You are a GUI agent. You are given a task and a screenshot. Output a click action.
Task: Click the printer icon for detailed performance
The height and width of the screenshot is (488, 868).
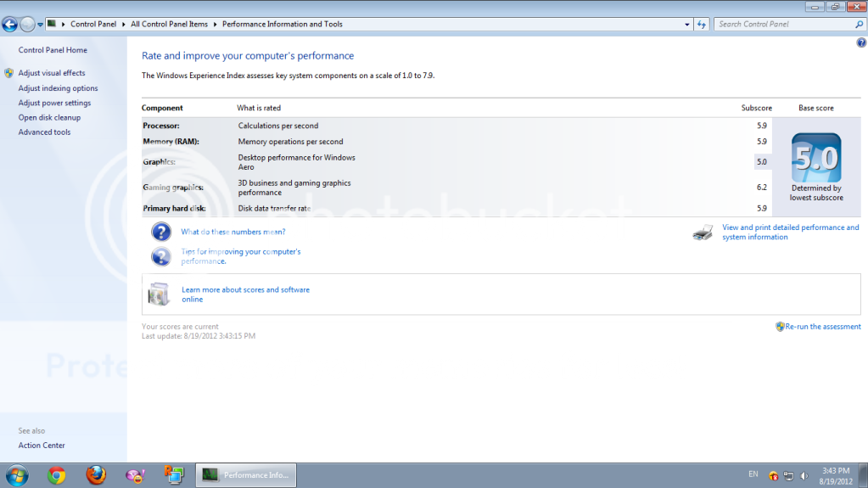tap(703, 233)
